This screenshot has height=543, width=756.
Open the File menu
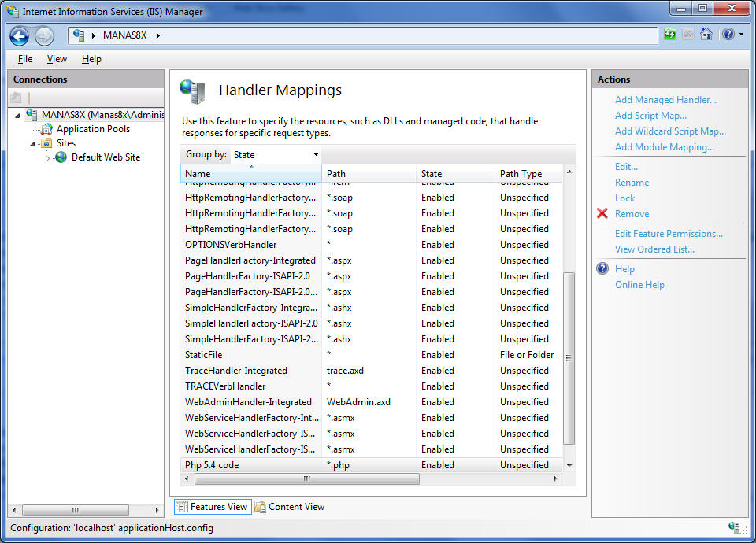click(x=25, y=59)
